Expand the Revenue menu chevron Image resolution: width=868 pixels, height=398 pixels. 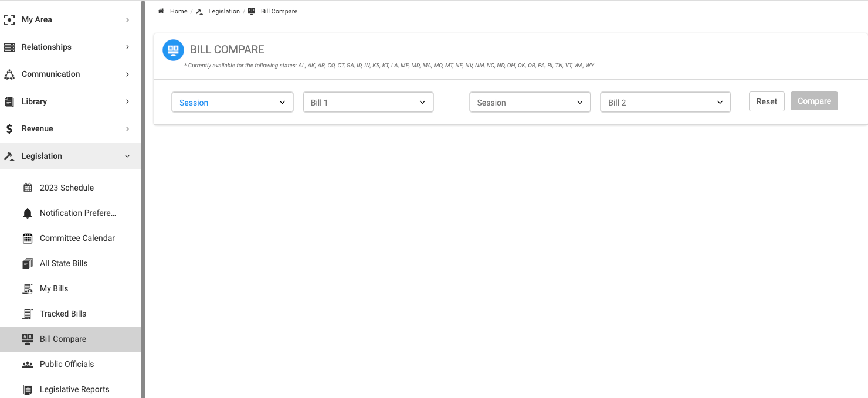(128, 129)
